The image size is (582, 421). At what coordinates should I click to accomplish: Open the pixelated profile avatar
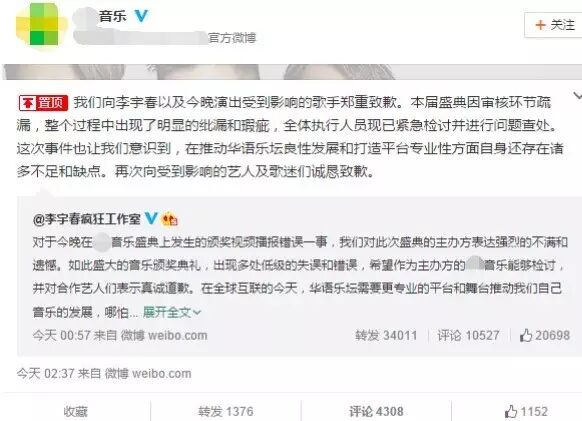42,25
